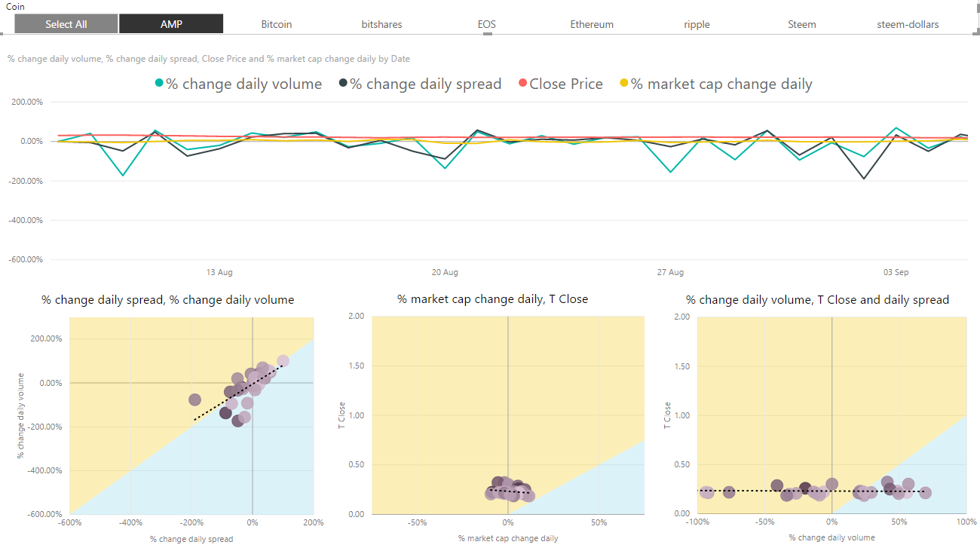Image resolution: width=980 pixels, height=551 pixels.
Task: Click the % market cap change daily, T Close title
Action: 492,299
